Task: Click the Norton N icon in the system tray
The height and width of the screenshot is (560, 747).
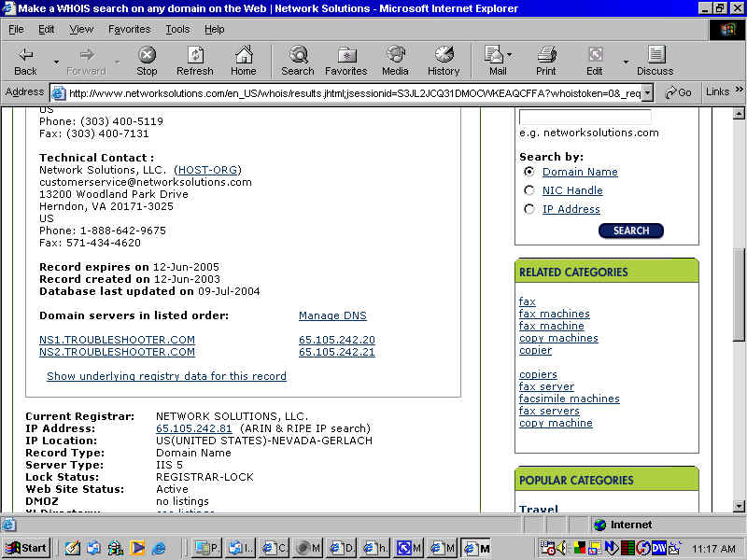Action: point(612,548)
